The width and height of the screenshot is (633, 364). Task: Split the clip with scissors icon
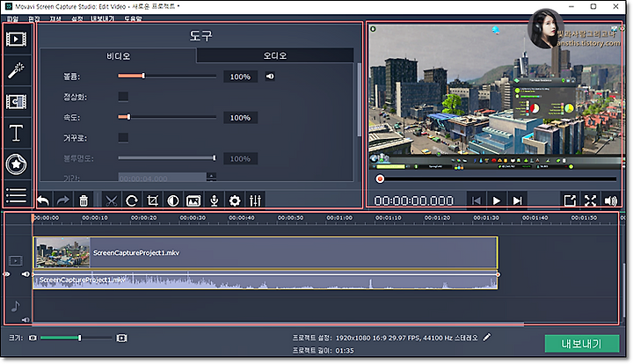coord(111,200)
